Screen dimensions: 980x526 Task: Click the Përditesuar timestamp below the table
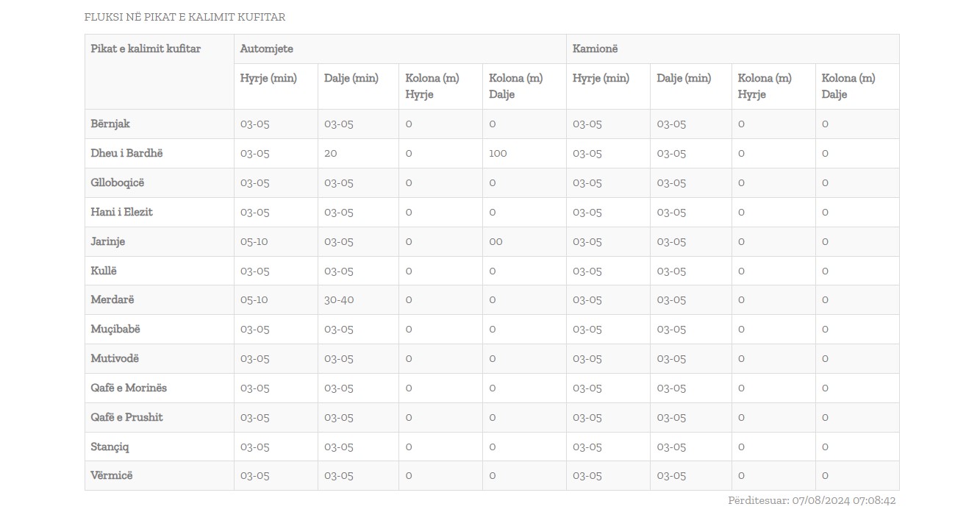(812, 500)
